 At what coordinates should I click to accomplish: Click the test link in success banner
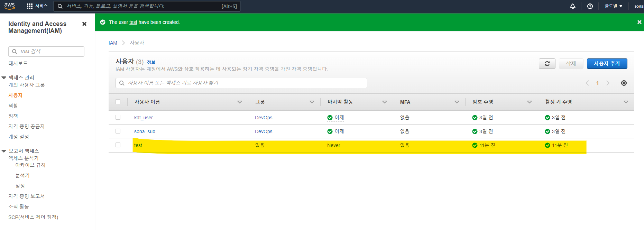(133, 22)
